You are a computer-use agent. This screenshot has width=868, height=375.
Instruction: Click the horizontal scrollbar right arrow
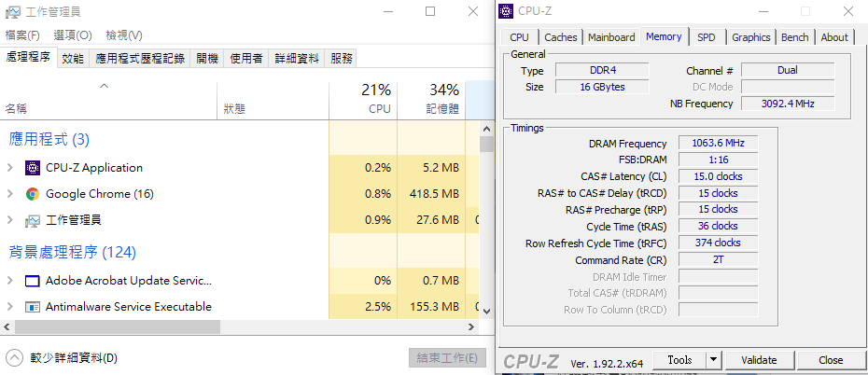click(x=472, y=326)
